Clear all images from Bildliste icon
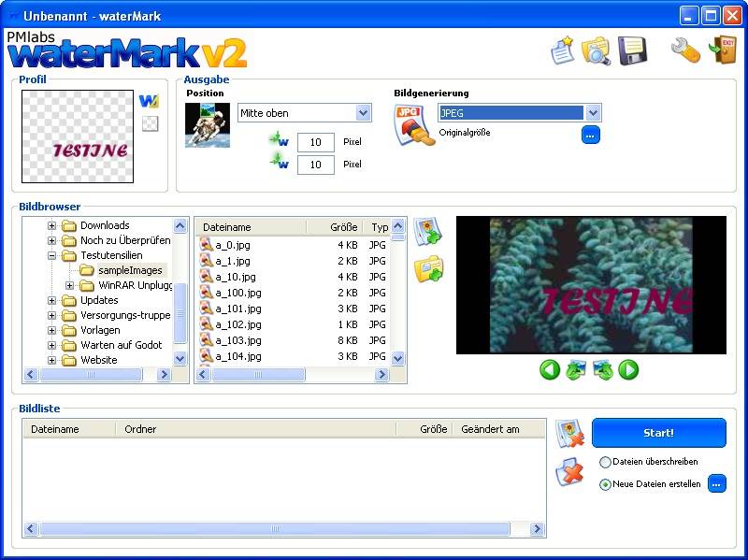 (x=569, y=472)
